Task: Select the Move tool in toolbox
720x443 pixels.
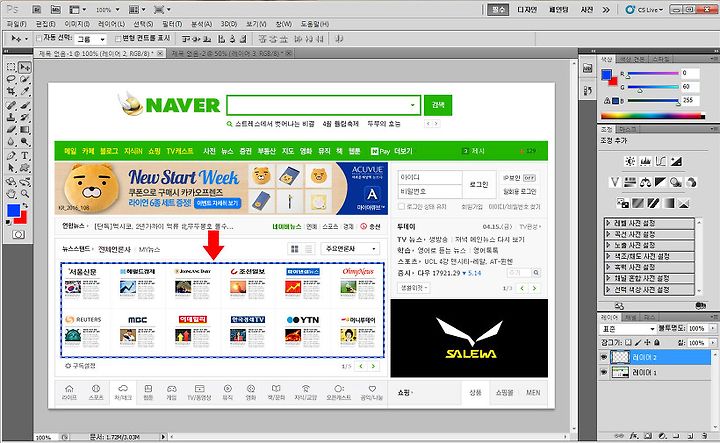Action: click(x=25, y=67)
